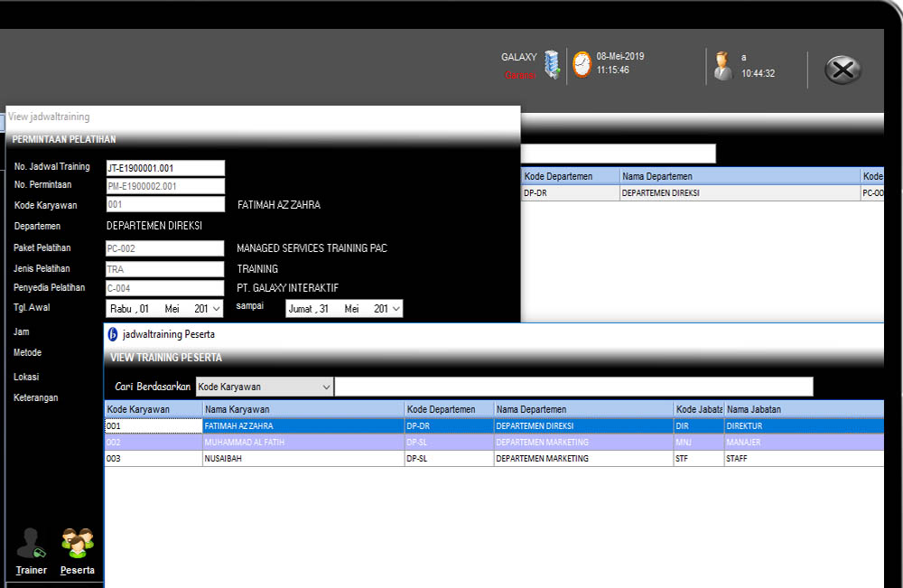Expand the Tgl. Awal date picker
903x588 pixels.
[216, 309]
